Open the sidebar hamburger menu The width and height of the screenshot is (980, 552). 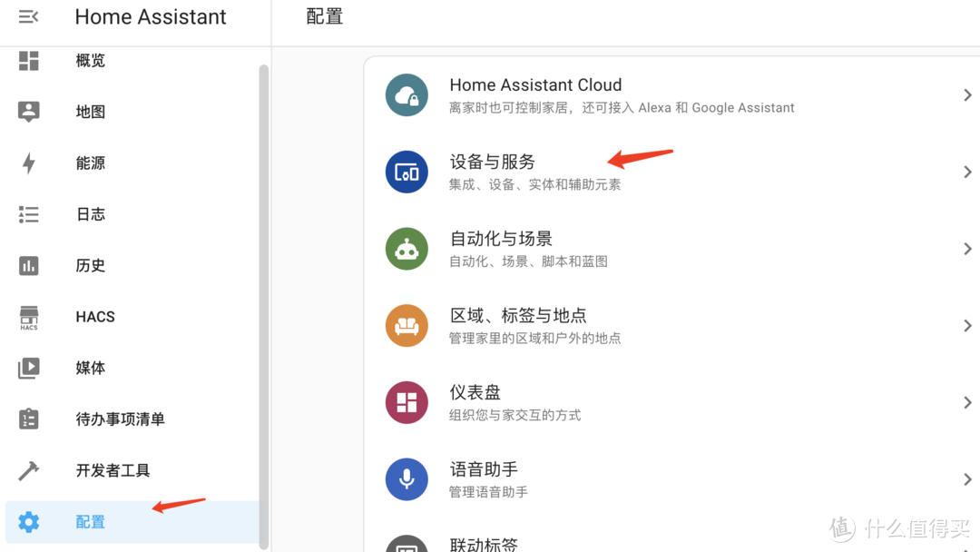click(28, 15)
